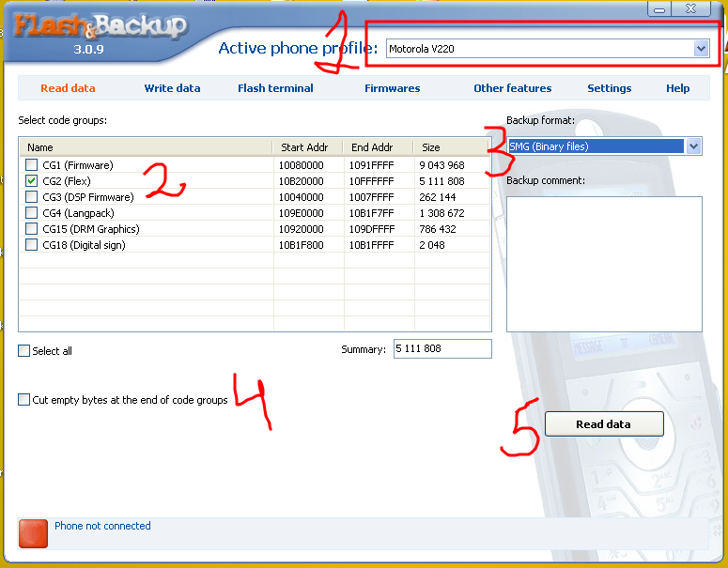Uncheck the CG2 (Flex) checkbox
728x568 pixels.
(32, 180)
